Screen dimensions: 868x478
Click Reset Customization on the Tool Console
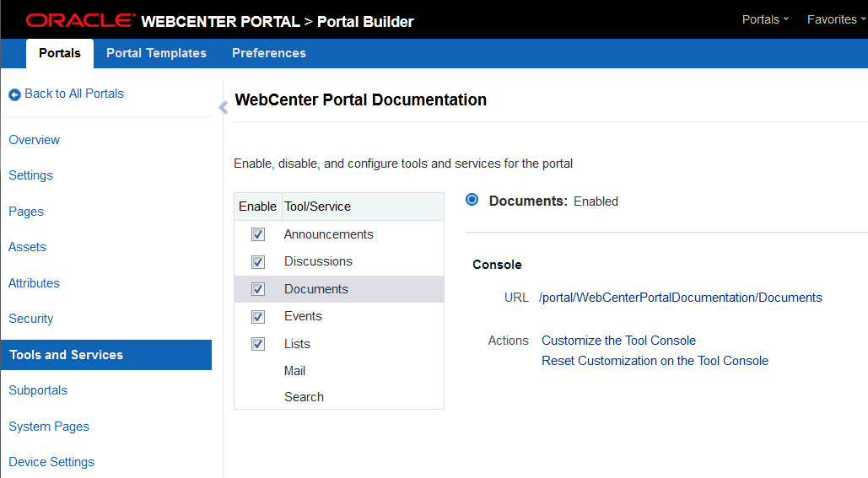pyautogui.click(x=655, y=361)
